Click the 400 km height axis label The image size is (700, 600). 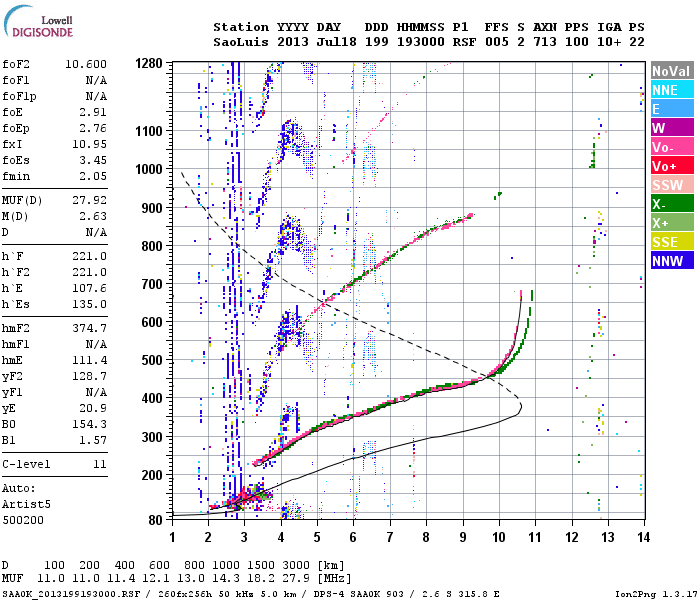point(152,398)
